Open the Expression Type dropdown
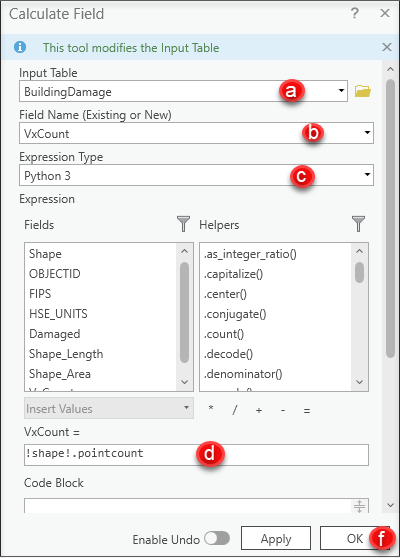This screenshot has width=400, height=558. pos(367,175)
